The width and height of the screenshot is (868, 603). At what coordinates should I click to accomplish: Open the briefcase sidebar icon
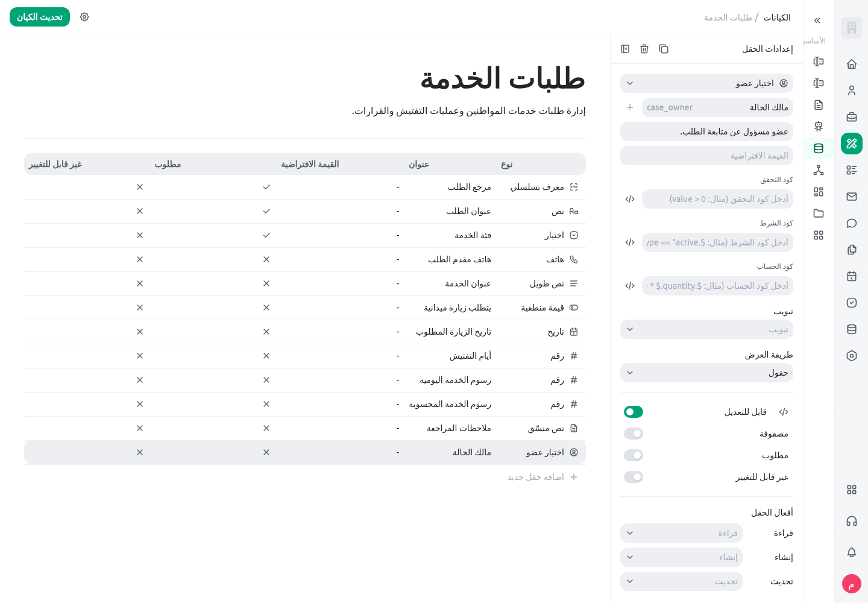point(852,117)
